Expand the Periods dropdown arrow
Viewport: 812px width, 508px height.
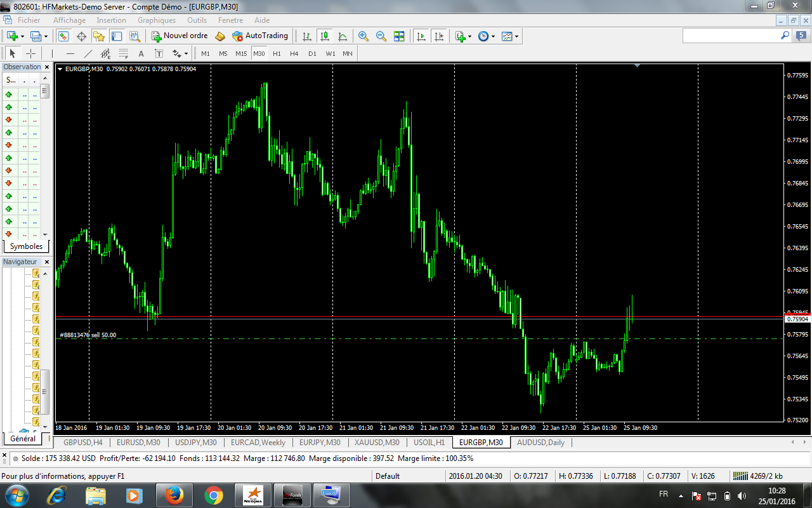(x=494, y=36)
